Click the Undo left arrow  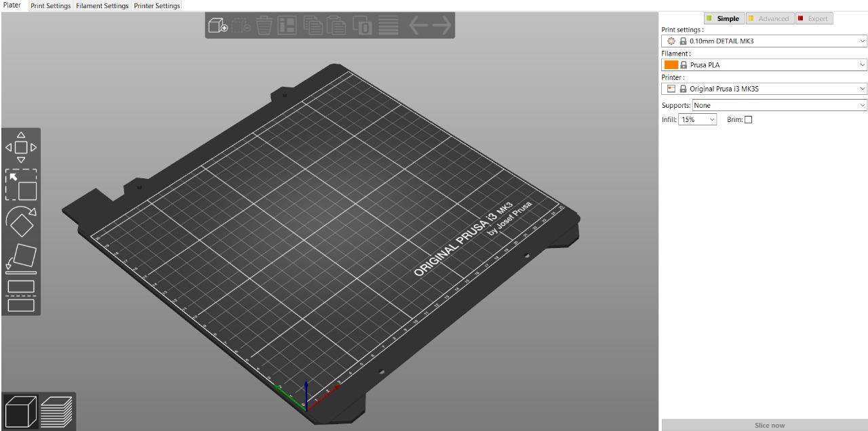418,26
